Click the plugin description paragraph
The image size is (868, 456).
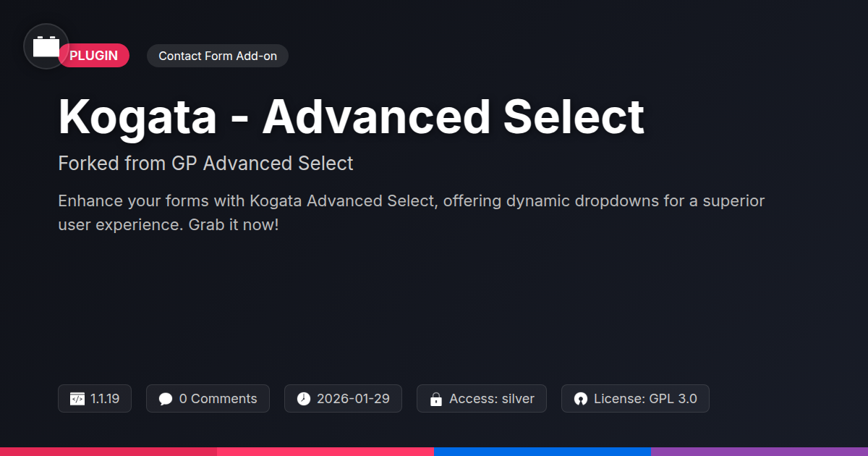[412, 213]
